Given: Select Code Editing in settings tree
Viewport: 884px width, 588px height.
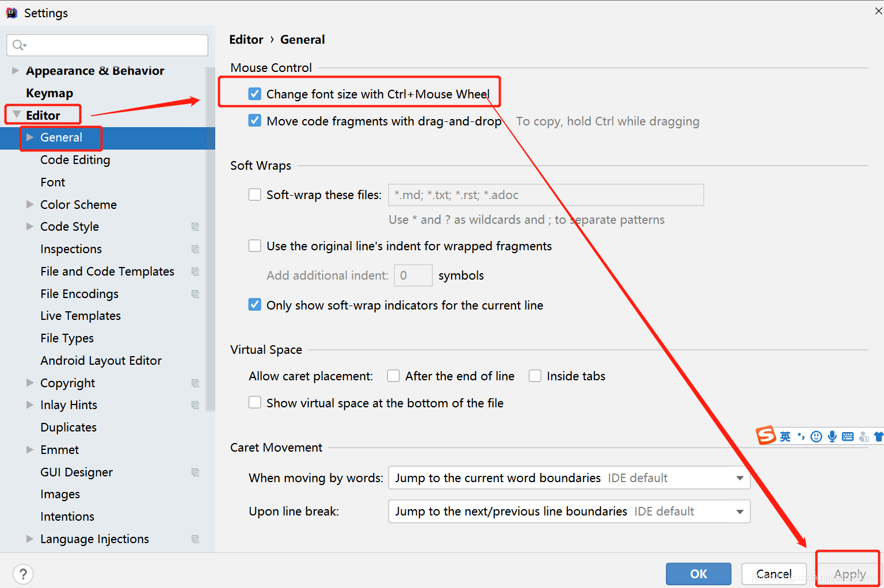Looking at the screenshot, I should pos(75,160).
